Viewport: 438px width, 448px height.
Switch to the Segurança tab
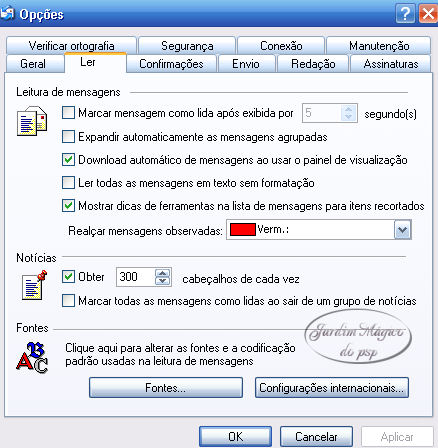(187, 46)
